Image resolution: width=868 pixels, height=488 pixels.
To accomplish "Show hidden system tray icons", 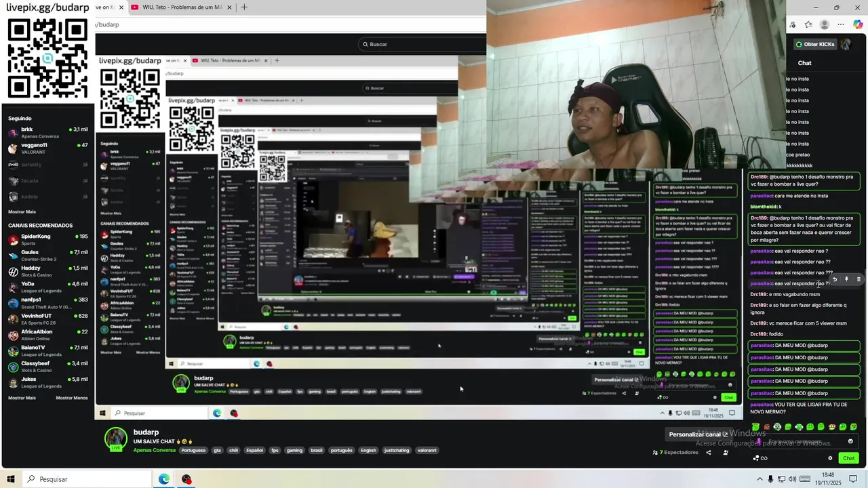I will coord(759,479).
